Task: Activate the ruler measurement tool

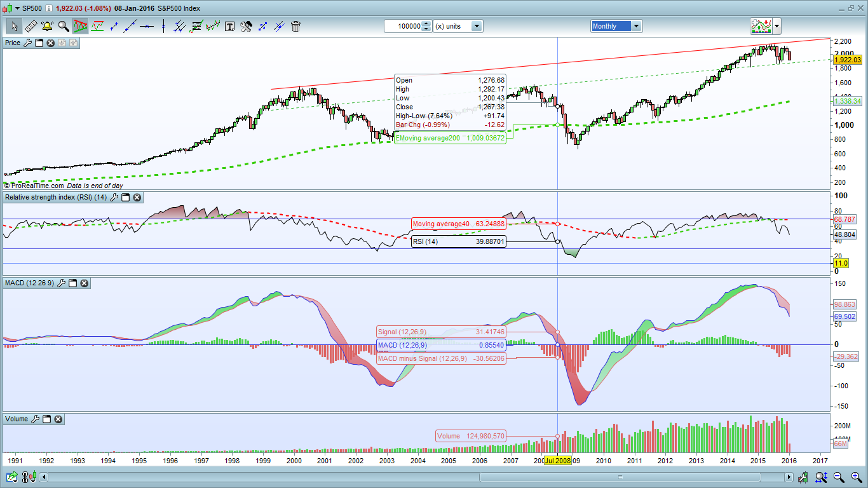Action: tap(31, 26)
